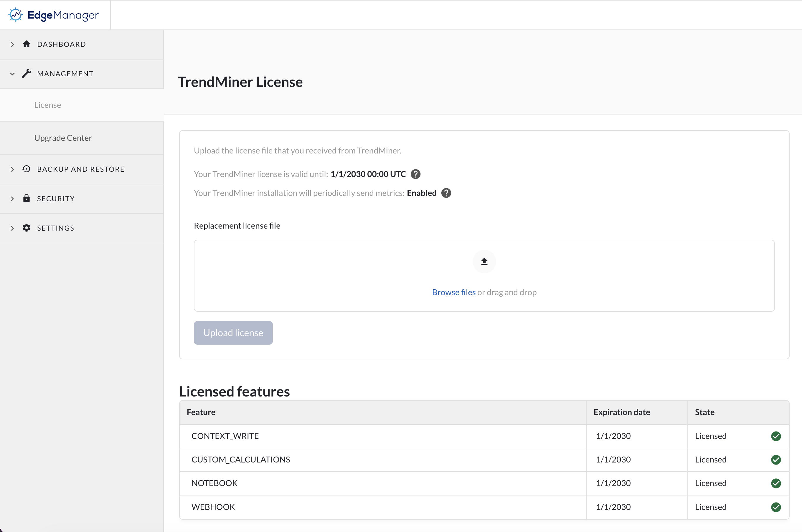
Task: Click the upload arrow icon
Action: (484, 262)
